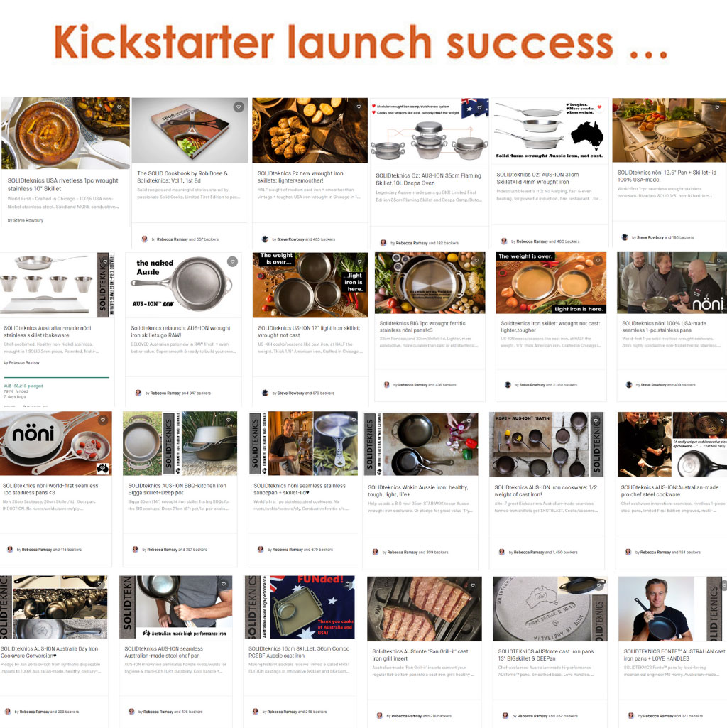The image size is (727, 728).
Task: Open SOLIDTEKNICS FONTE Australian cast iron pans title
Action: pos(674,655)
